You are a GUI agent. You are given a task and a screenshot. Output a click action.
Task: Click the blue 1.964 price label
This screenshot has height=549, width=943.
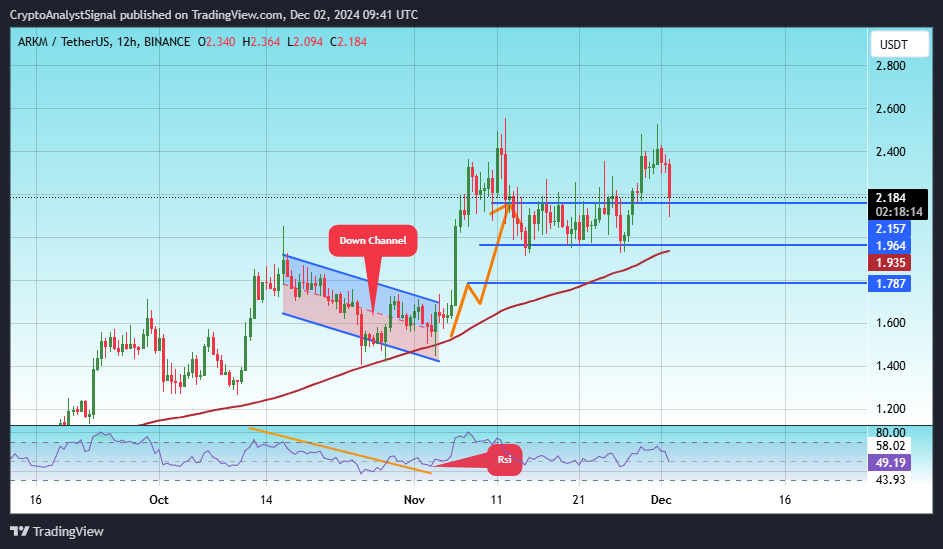890,245
